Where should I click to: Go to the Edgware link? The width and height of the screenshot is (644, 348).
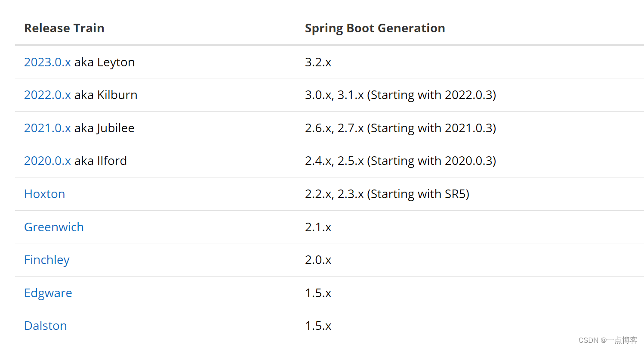pos(48,293)
